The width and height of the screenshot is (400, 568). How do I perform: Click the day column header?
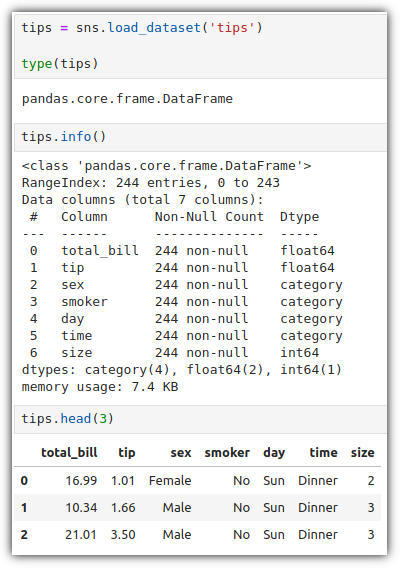tap(274, 453)
